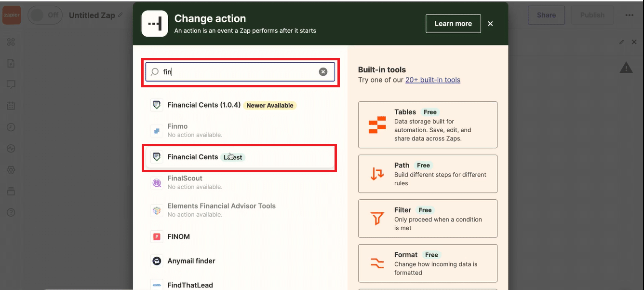This screenshot has height=290, width=644.
Task: Close the side panel with X icon
Action: coord(634,42)
